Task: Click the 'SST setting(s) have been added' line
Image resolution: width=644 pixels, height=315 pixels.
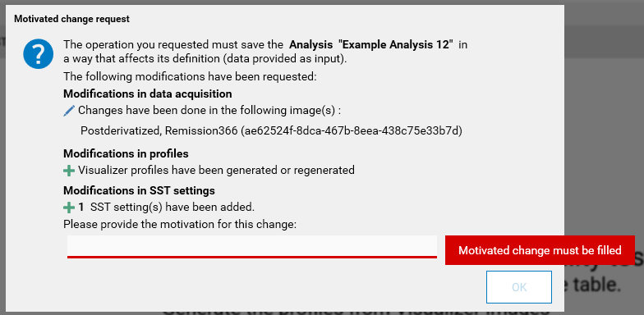Action: click(166, 207)
